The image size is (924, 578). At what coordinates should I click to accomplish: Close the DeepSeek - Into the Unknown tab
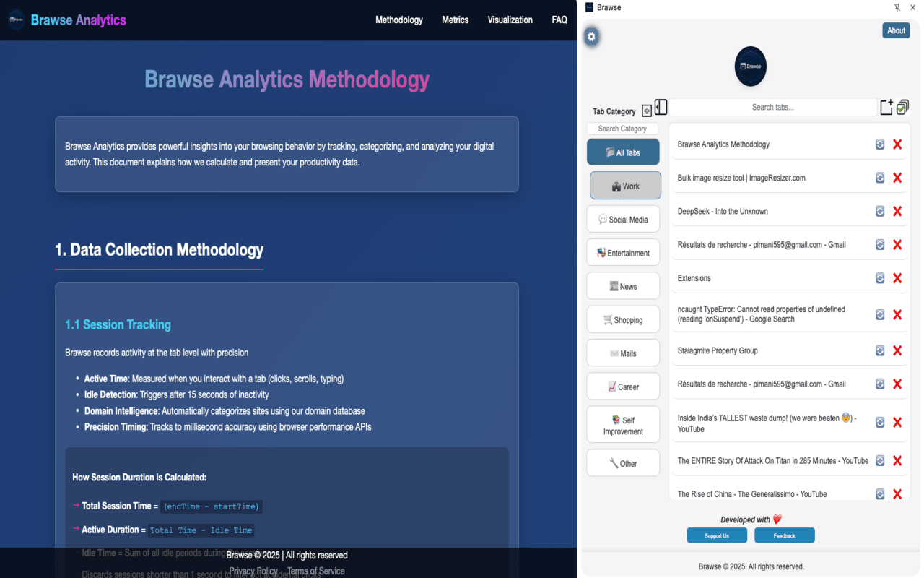click(897, 211)
